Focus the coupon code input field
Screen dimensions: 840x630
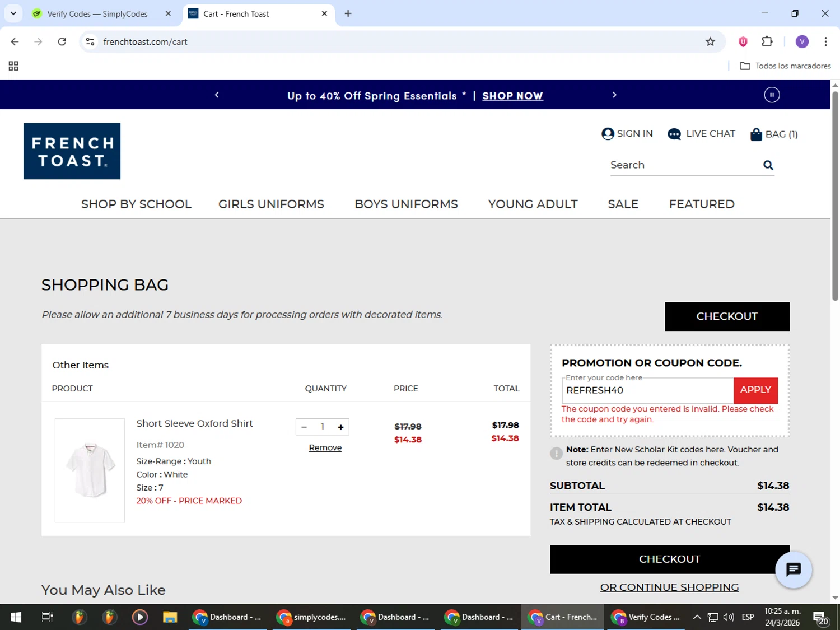[x=647, y=390]
